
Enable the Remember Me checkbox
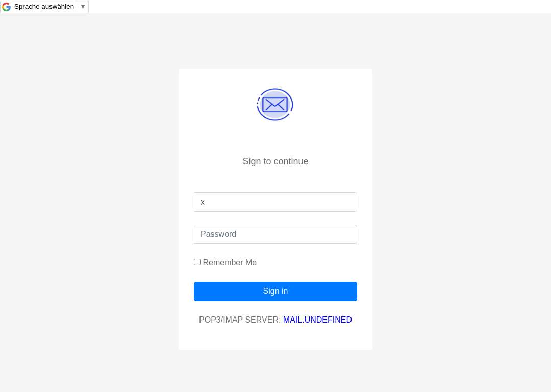[197, 262]
